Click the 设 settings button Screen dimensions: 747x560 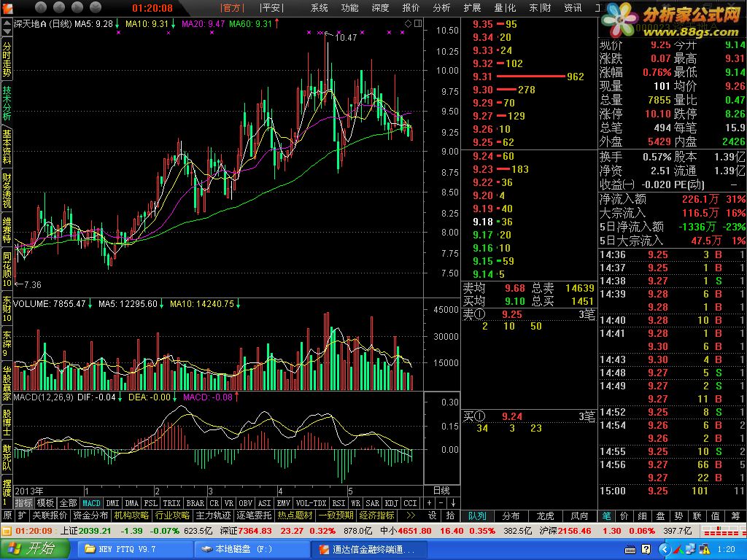[x=432, y=516]
